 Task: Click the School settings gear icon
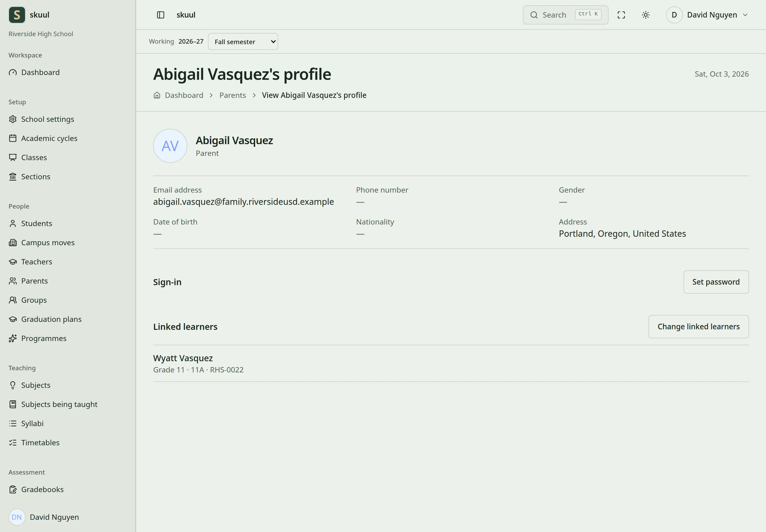(x=13, y=119)
